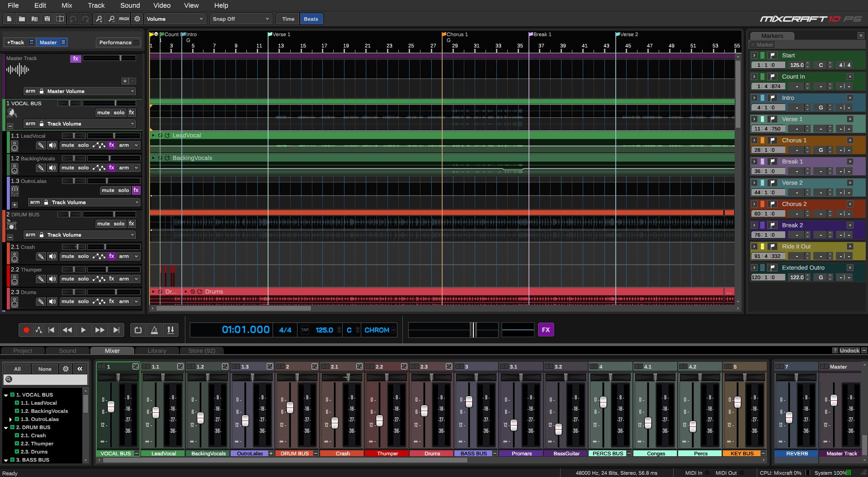Toggle the metronome icon in the transport

154,330
